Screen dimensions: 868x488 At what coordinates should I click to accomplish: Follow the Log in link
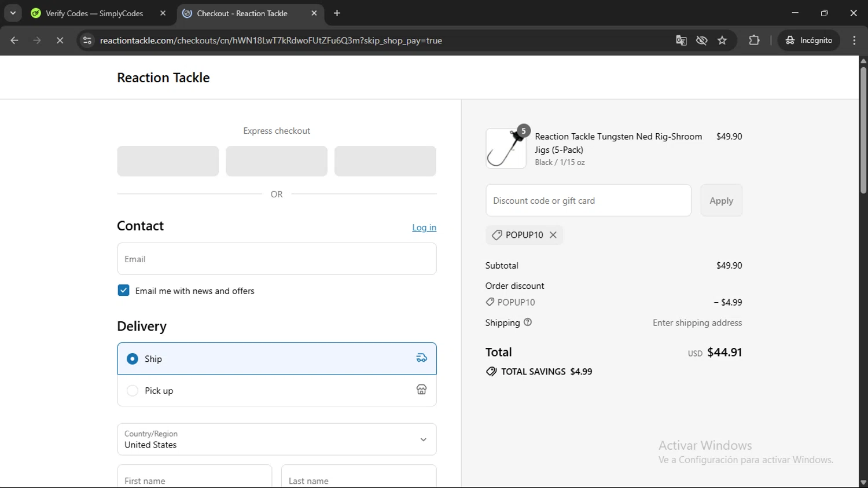pyautogui.click(x=424, y=228)
